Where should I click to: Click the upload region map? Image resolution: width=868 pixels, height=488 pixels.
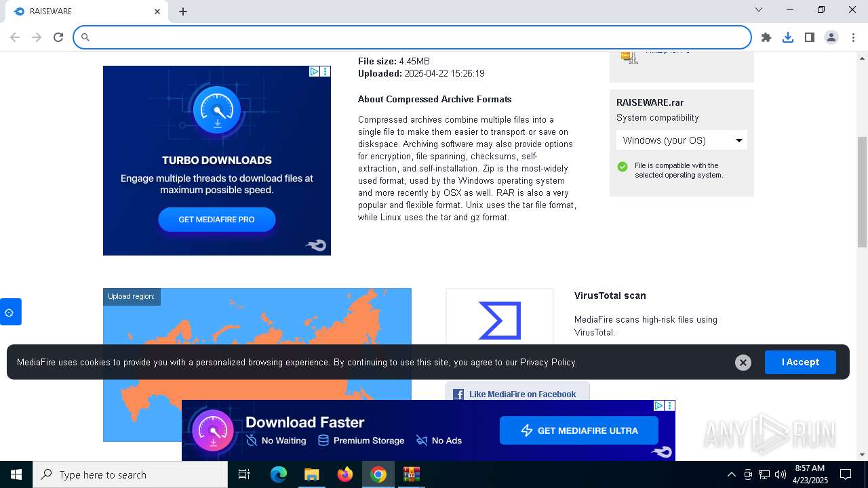(x=257, y=365)
